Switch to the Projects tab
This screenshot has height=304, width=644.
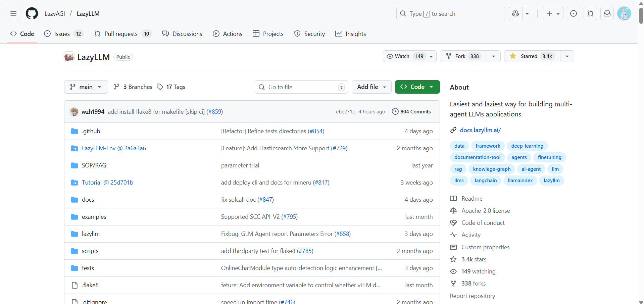(268, 34)
